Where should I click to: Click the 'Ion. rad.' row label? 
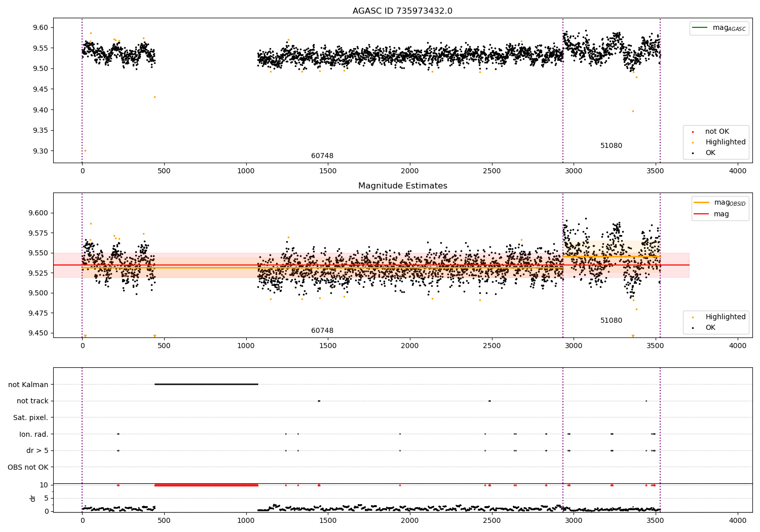coord(34,434)
